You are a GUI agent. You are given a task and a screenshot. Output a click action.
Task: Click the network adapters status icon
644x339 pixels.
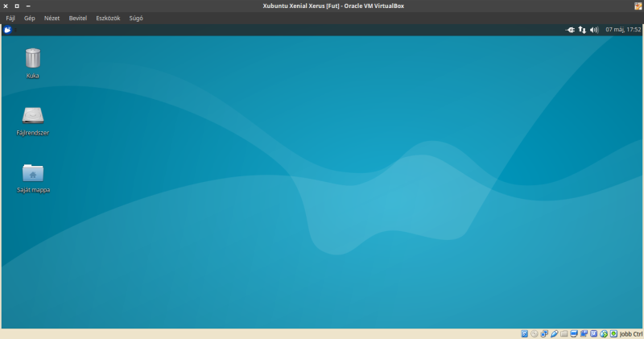544,333
